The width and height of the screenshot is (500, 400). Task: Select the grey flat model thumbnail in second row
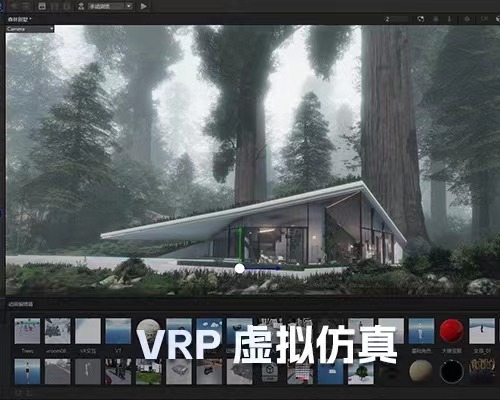179,371
